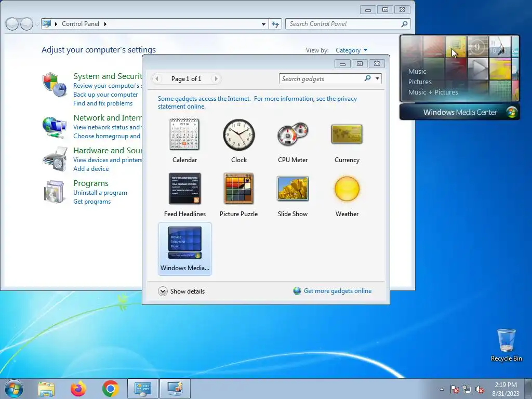The height and width of the screenshot is (399, 532).
Task: Open the address bar history dropdown arrow
Action: tap(263, 24)
